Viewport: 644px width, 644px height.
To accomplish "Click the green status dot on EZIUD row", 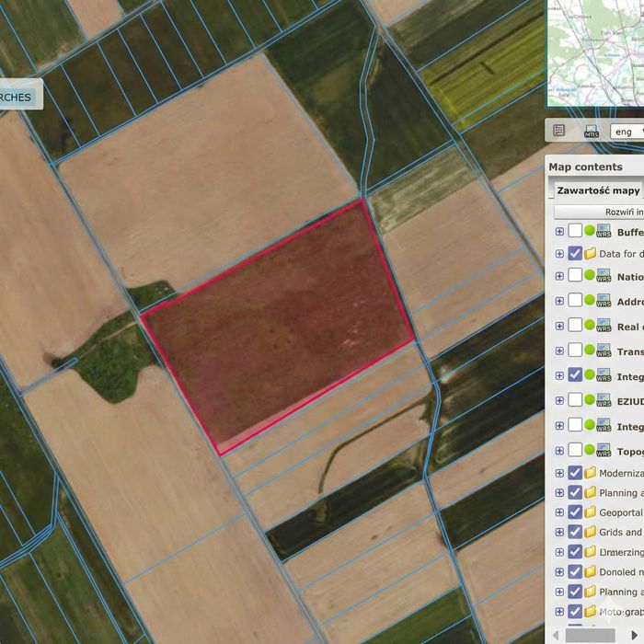I will (590, 399).
